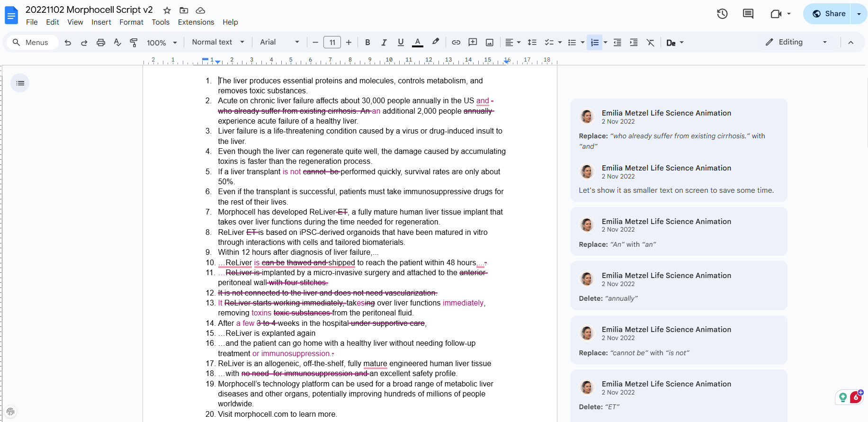
Task: Click the Print icon in the toolbar
Action: (100, 43)
